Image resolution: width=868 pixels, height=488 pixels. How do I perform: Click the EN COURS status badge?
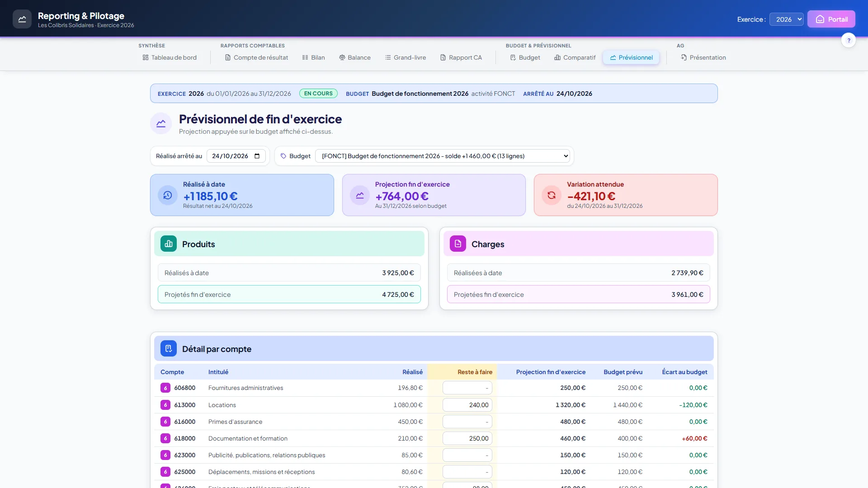318,94
